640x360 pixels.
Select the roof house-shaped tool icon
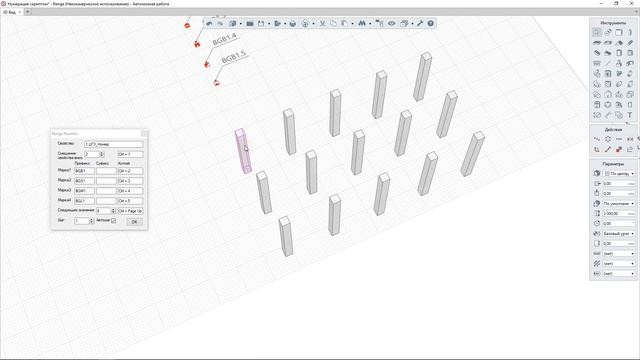pyautogui.click(x=608, y=94)
